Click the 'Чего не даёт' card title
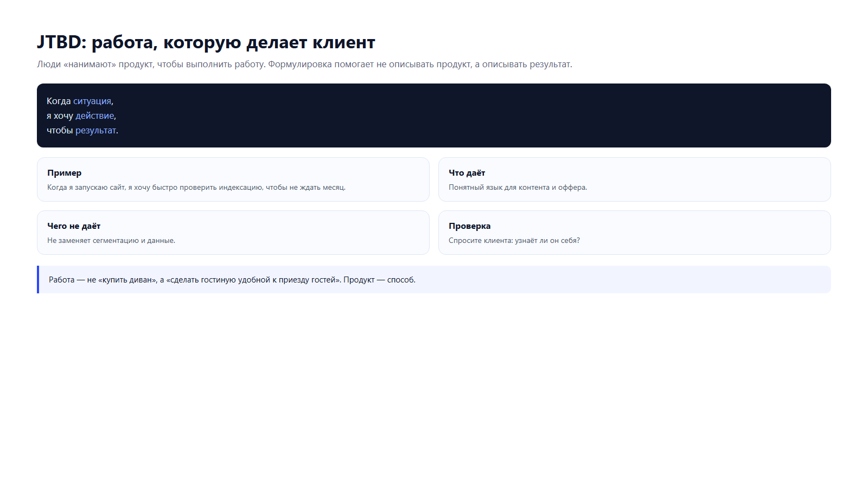868x488 pixels. point(74,226)
